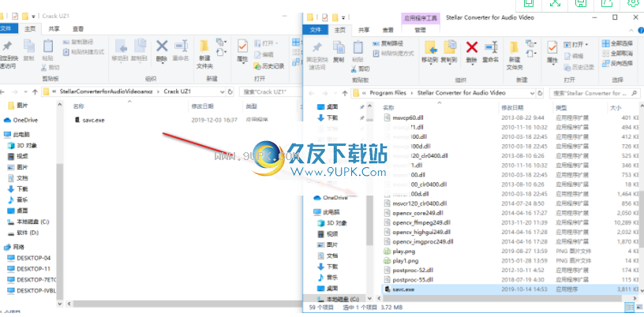Viewport: 644px width, 317px height.
Task: Click Copy to (复制到) in Stellar Converter window
Action: click(x=449, y=52)
